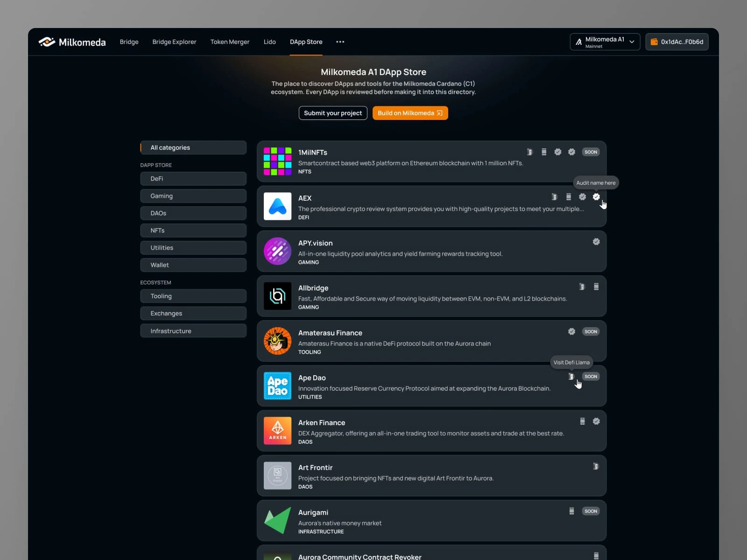
Task: Click SOON badge in Aurigami row
Action: click(x=591, y=511)
